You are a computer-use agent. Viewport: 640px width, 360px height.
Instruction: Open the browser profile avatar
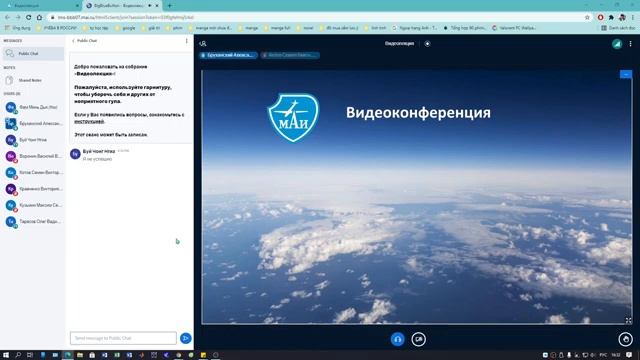point(622,18)
